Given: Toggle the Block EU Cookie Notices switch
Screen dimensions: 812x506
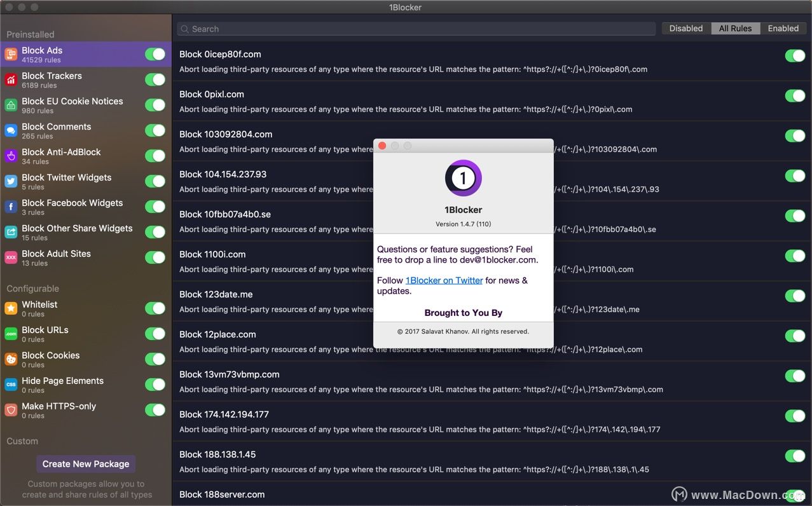Looking at the screenshot, I should [155, 105].
